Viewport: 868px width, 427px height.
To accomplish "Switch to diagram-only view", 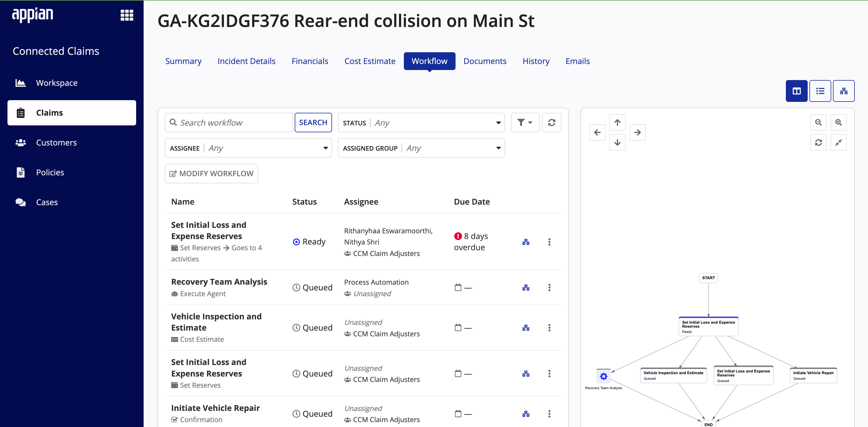I will coord(844,91).
